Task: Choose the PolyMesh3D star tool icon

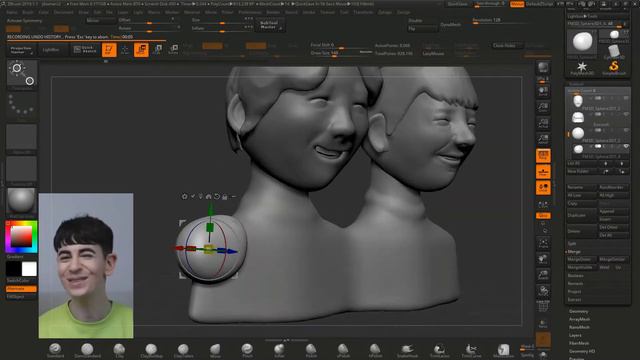Action: tap(582, 68)
